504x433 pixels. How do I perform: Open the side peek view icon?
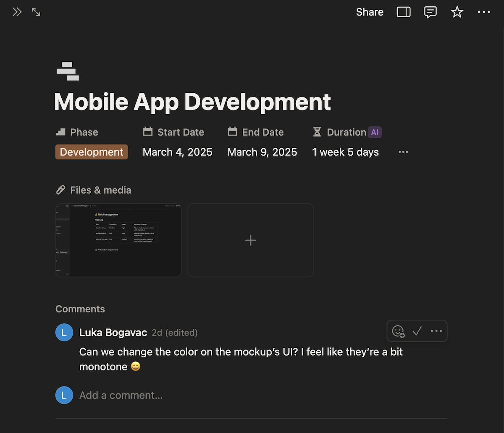(403, 12)
